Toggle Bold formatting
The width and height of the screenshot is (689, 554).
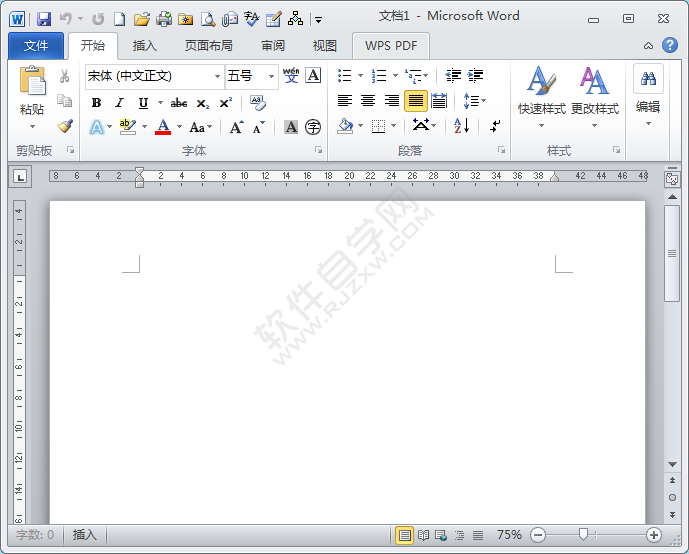pyautogui.click(x=96, y=102)
